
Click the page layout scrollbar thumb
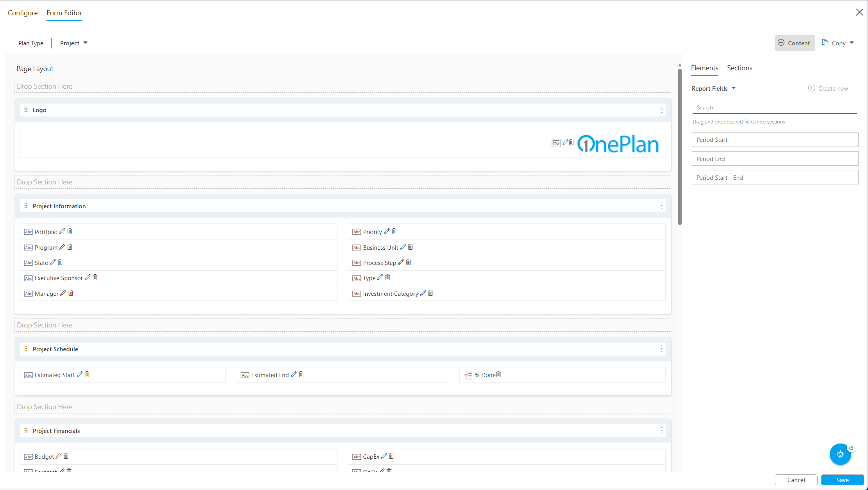(680, 147)
